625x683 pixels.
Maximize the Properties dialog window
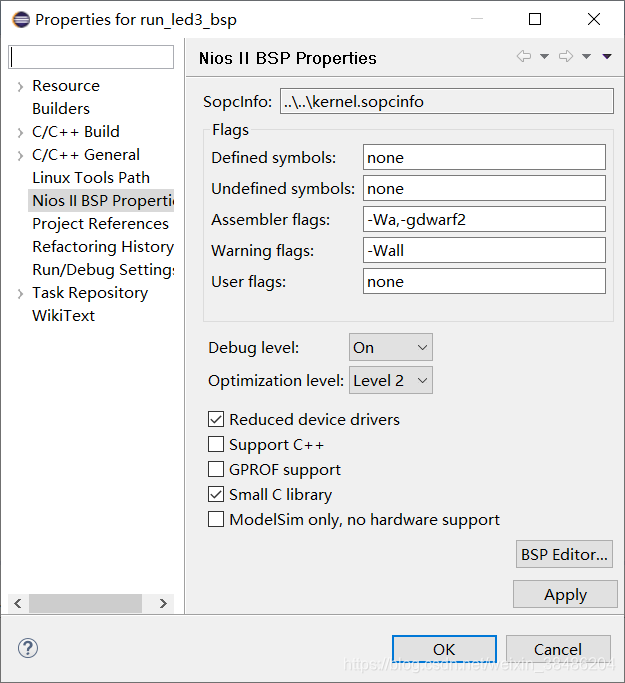[x=535, y=19]
